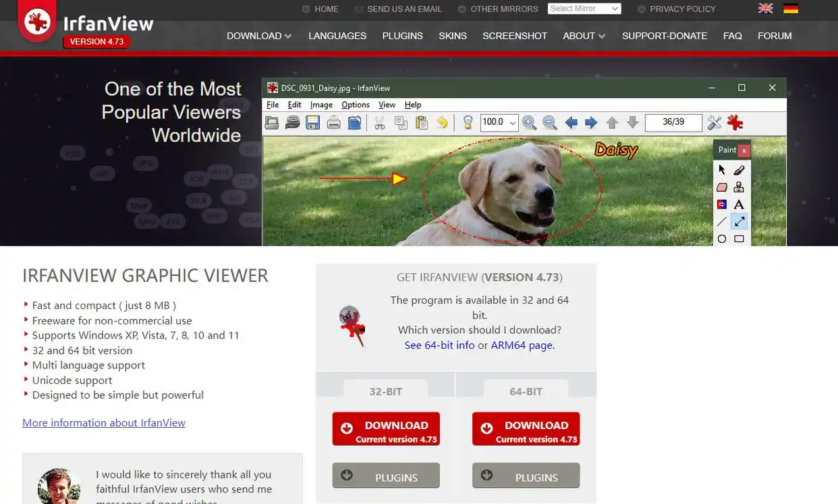838x504 pixels.
Task: Select the straight Line tool in Paint panel
Action: click(722, 221)
